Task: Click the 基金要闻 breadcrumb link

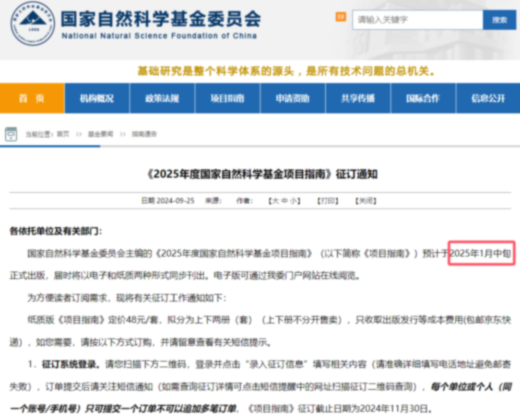Action: 100,134
